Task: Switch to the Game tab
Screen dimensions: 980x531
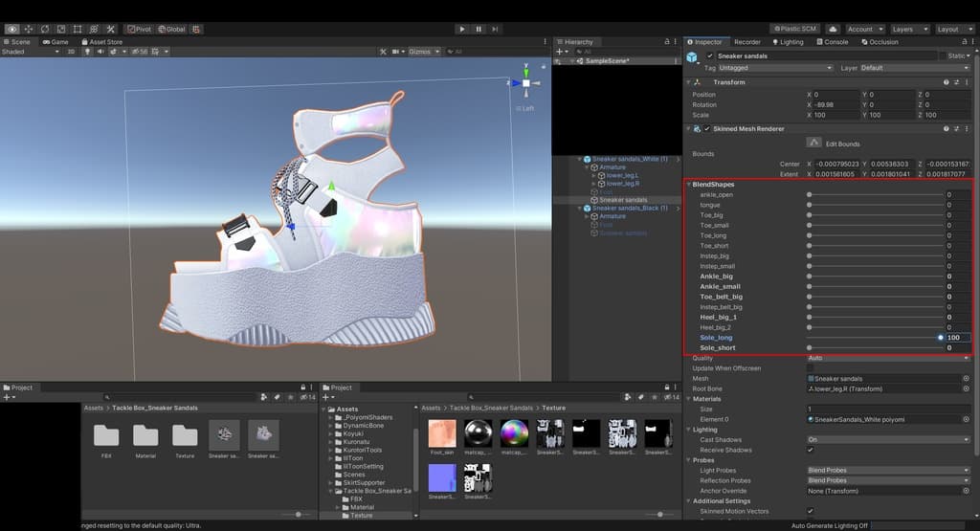Action: tap(55, 42)
